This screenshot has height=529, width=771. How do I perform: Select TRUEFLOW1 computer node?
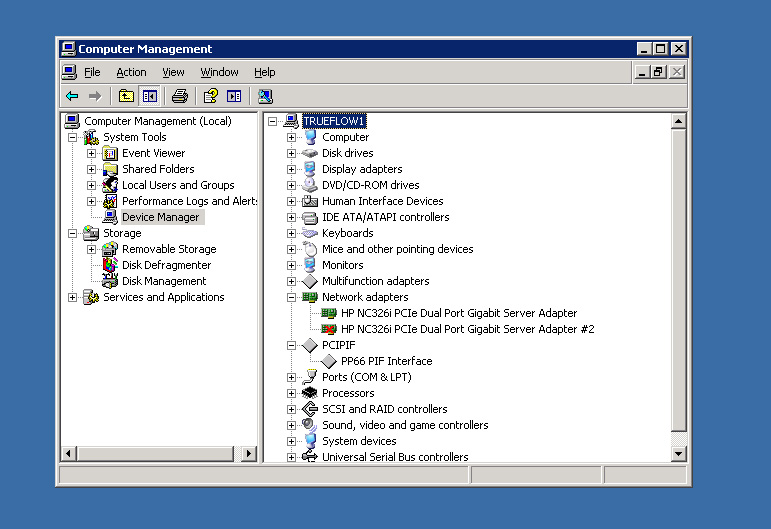click(x=334, y=121)
